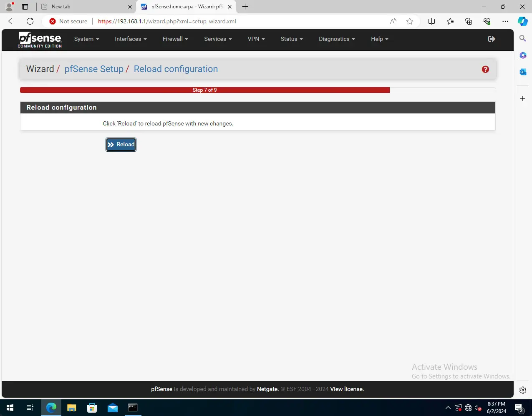Go back to previous page
The image size is (532, 416).
click(12, 21)
